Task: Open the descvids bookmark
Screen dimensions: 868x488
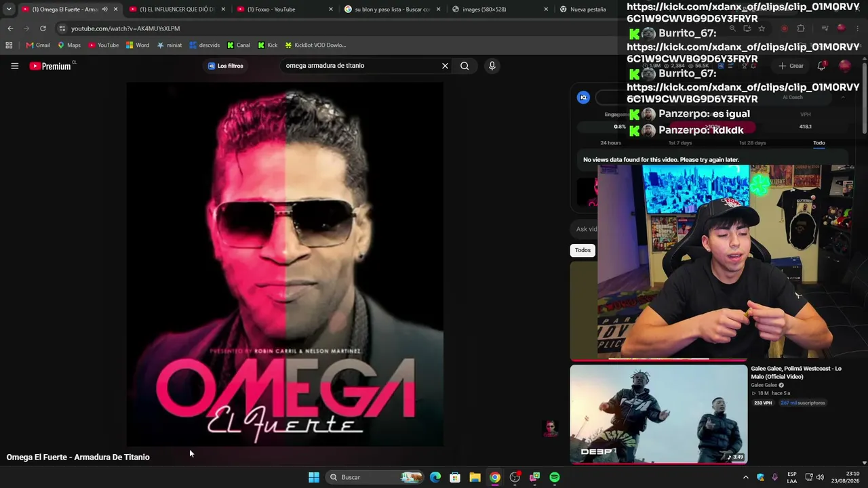Action: 205,45
